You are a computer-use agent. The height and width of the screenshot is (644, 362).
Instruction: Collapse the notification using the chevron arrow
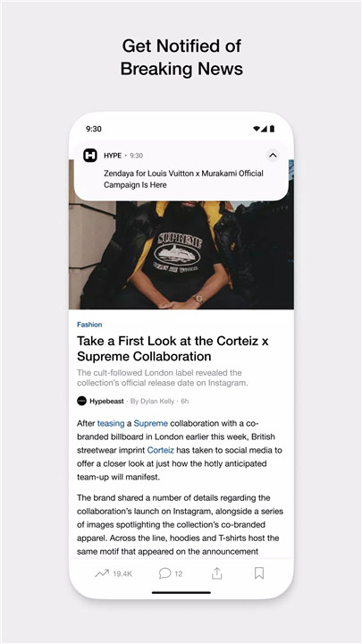click(x=273, y=156)
